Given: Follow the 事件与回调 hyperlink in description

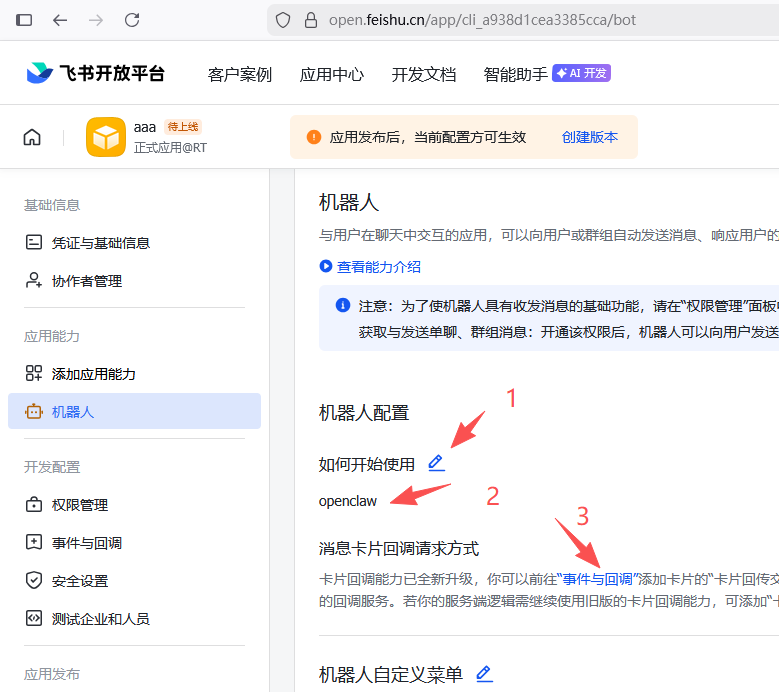Looking at the screenshot, I should [598, 579].
